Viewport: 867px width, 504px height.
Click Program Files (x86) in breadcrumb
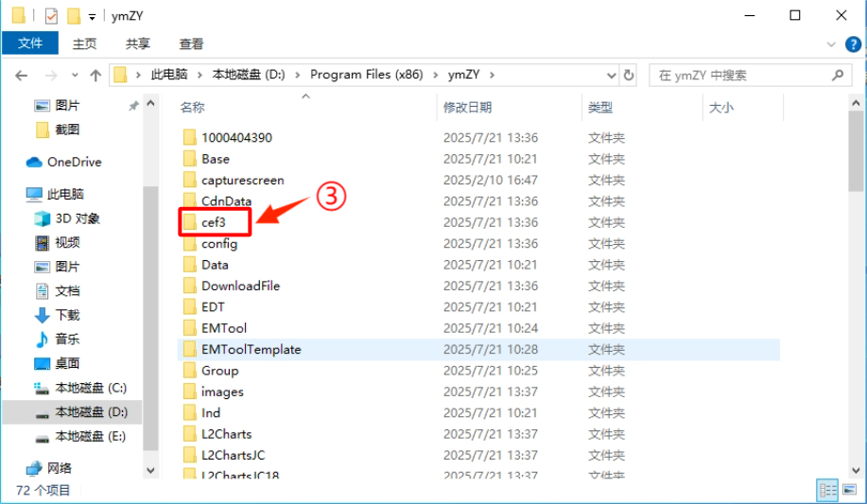click(x=366, y=75)
